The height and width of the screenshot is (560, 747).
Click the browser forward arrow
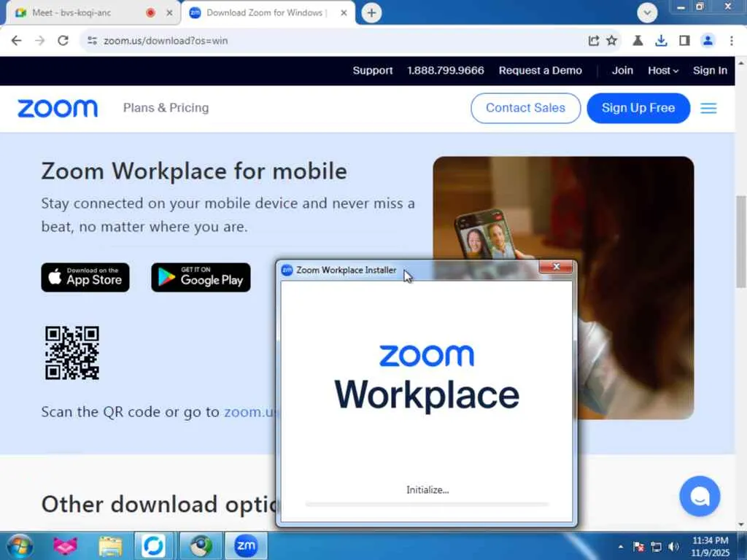[39, 41]
